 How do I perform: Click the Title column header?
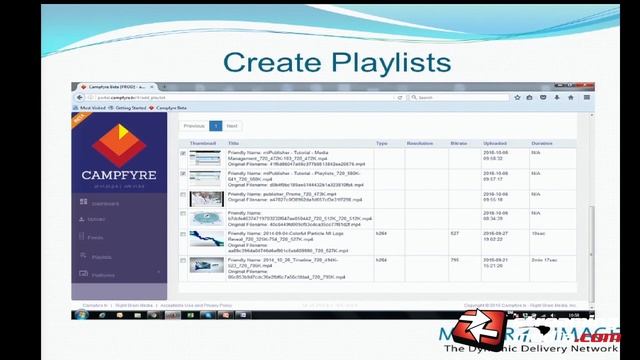tap(233, 143)
